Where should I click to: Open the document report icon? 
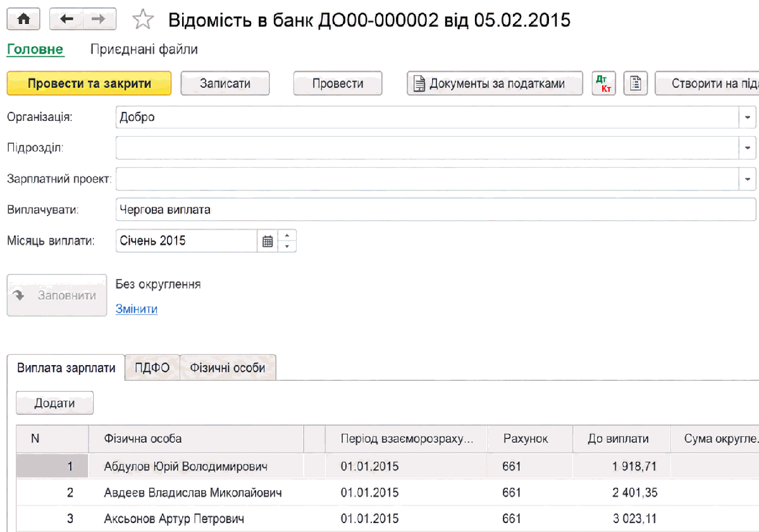(636, 83)
